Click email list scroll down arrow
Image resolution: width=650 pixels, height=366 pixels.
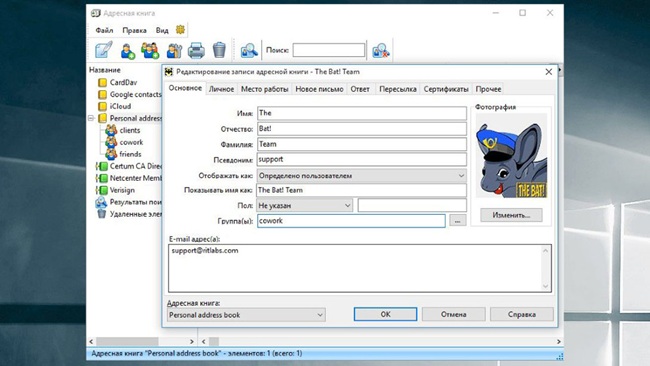point(546,286)
